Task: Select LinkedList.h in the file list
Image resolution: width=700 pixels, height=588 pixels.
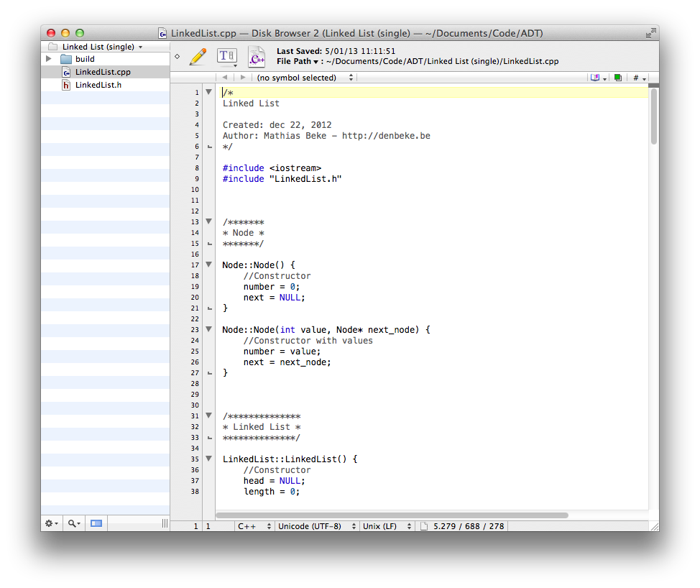Action: [x=98, y=85]
